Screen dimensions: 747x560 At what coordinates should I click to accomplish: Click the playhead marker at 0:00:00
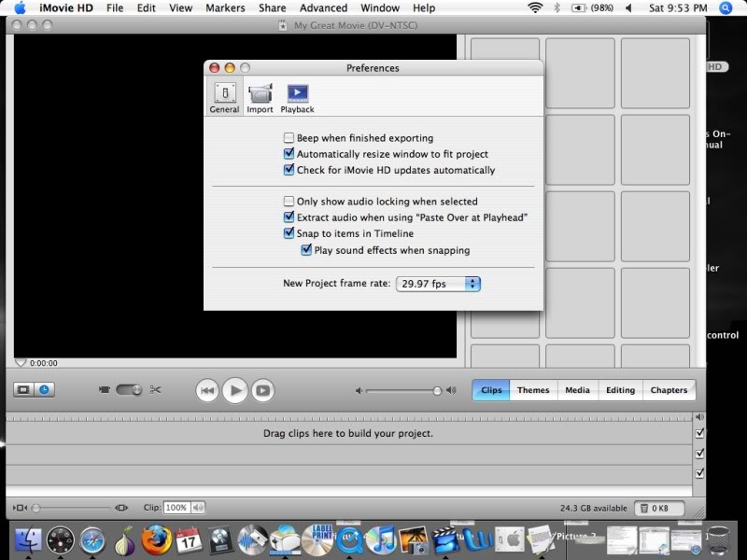21,363
